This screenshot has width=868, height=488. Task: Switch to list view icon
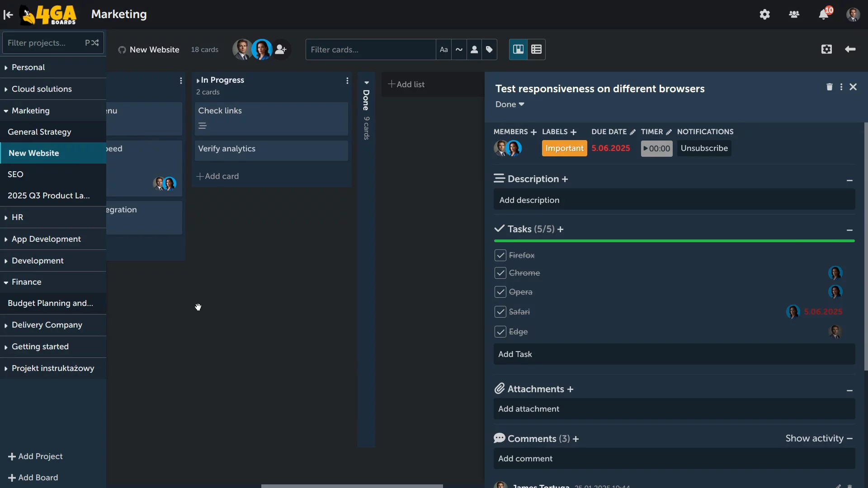(x=536, y=49)
